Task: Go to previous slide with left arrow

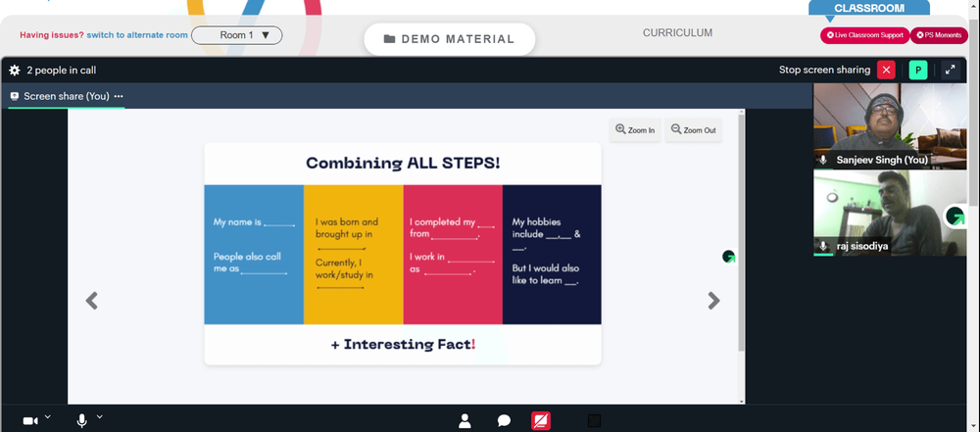Action: [x=92, y=301]
